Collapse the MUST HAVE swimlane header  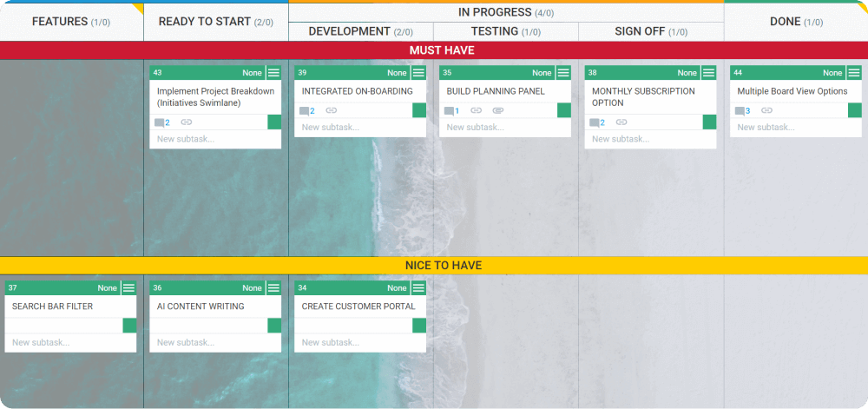pyautogui.click(x=434, y=50)
